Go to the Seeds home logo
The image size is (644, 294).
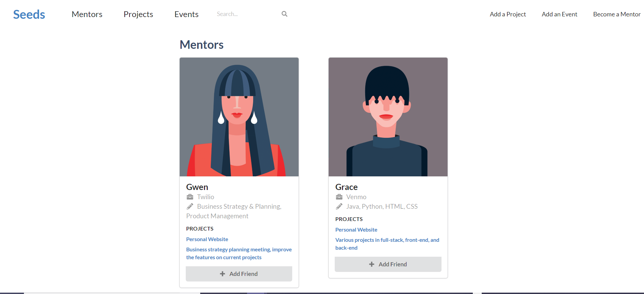click(29, 14)
